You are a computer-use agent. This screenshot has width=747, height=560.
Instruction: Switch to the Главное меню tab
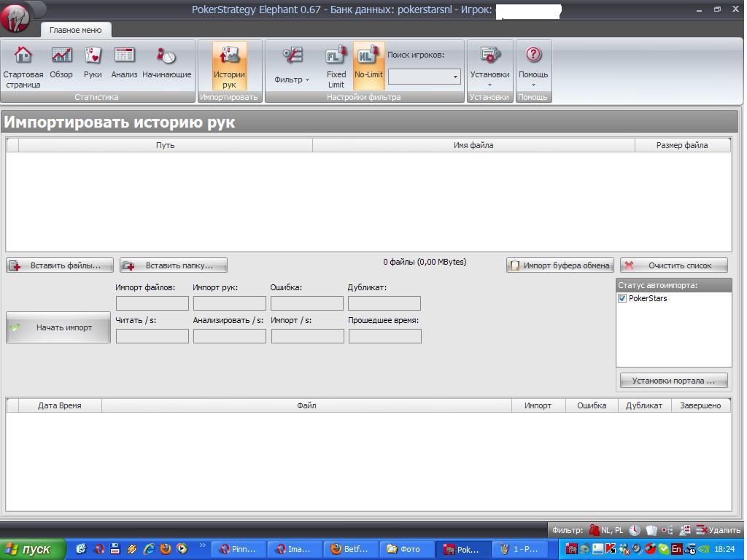click(75, 29)
